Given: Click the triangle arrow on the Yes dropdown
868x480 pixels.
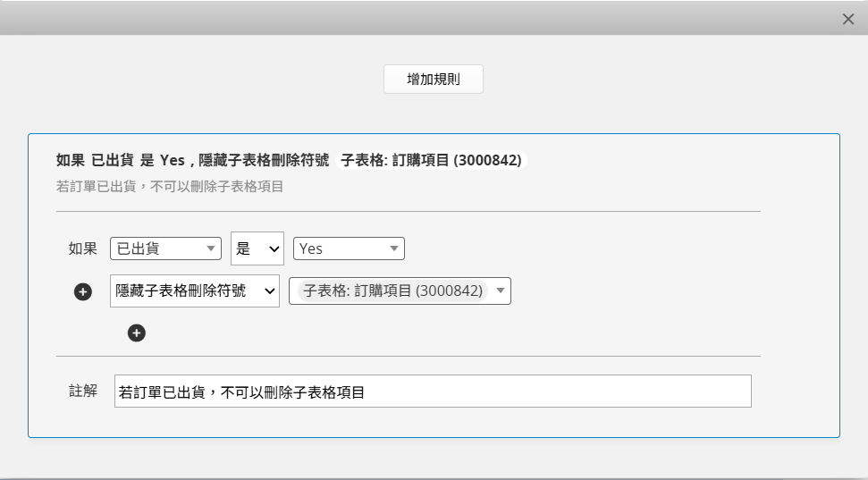Looking at the screenshot, I should [x=394, y=248].
